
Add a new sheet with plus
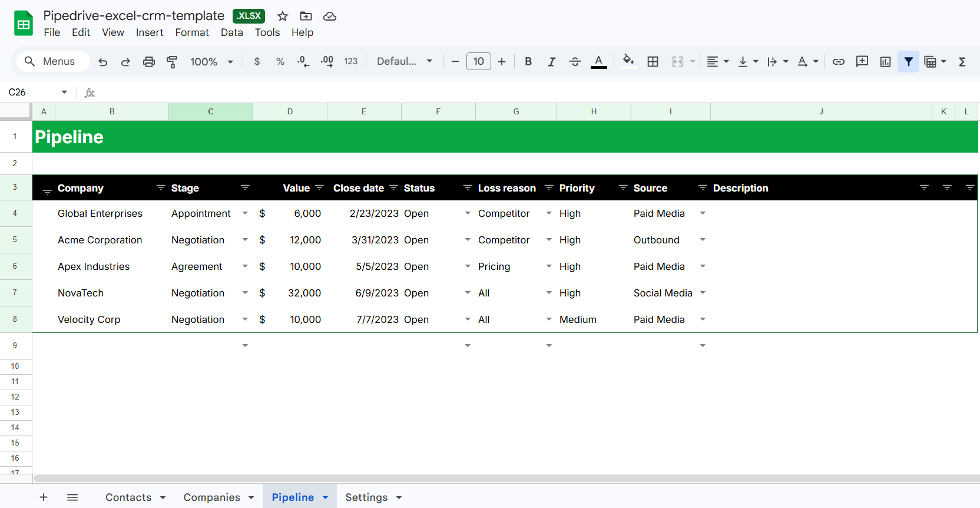(x=44, y=497)
